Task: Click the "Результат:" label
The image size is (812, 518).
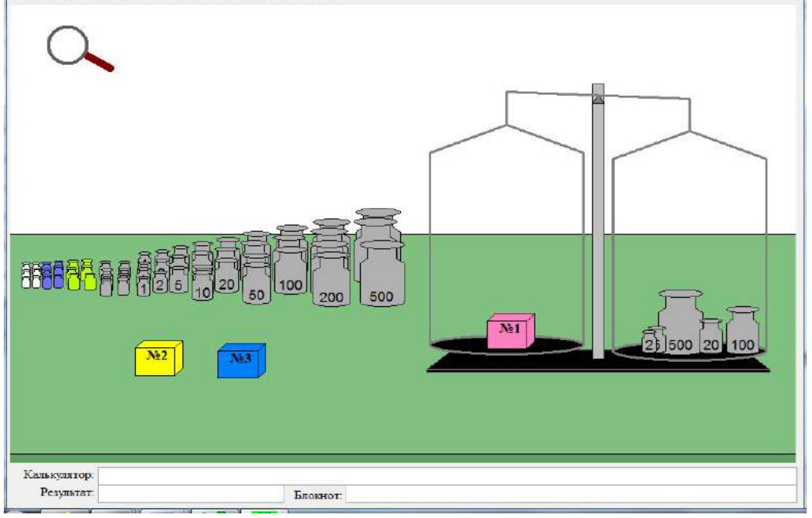Action: [66, 492]
